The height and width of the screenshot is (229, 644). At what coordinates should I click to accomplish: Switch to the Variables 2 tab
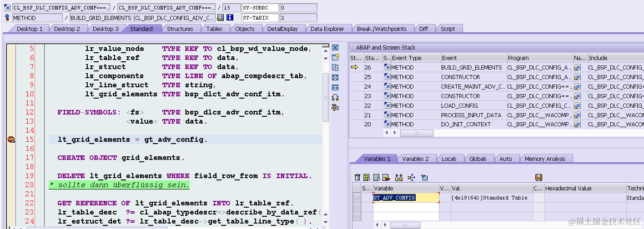416,159
